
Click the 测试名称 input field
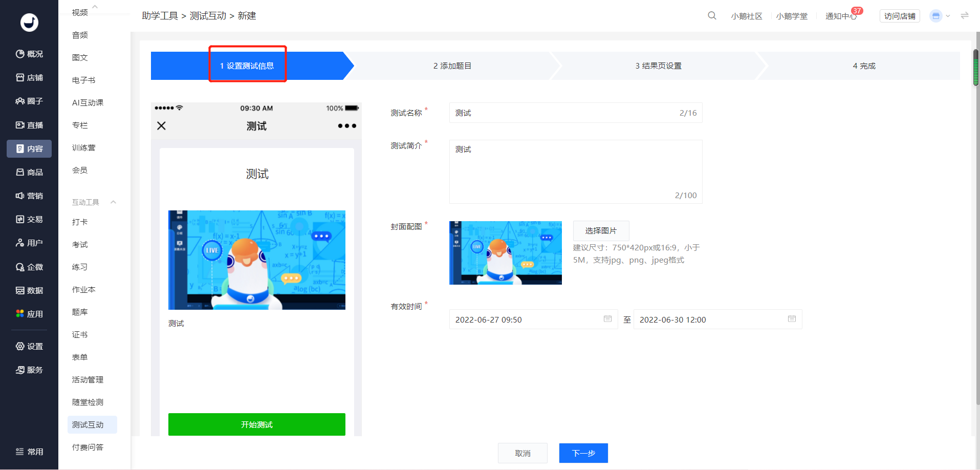click(x=576, y=113)
